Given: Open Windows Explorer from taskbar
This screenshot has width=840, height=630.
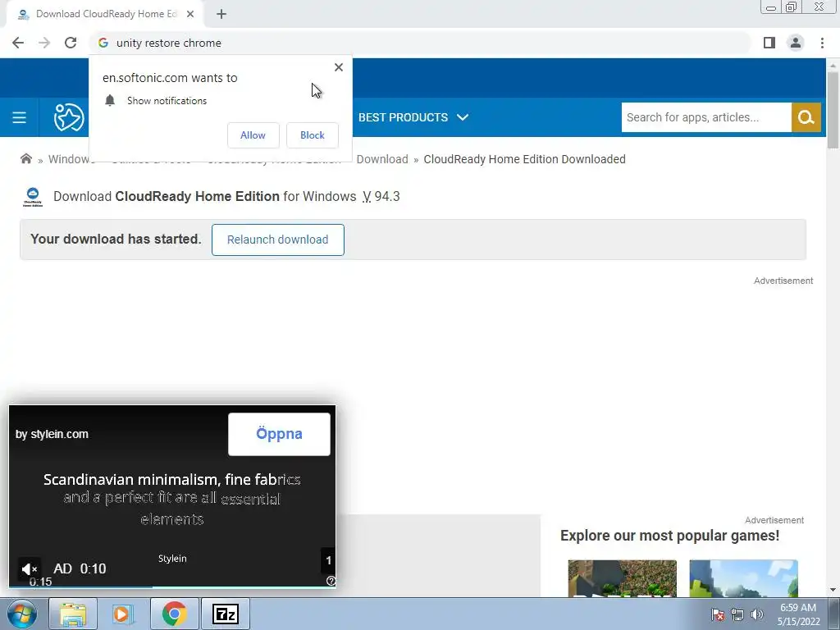Looking at the screenshot, I should click(x=73, y=614).
